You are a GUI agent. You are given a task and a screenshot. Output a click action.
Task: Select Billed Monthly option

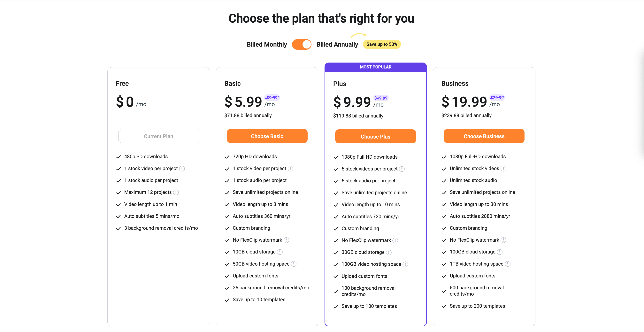pyautogui.click(x=267, y=44)
